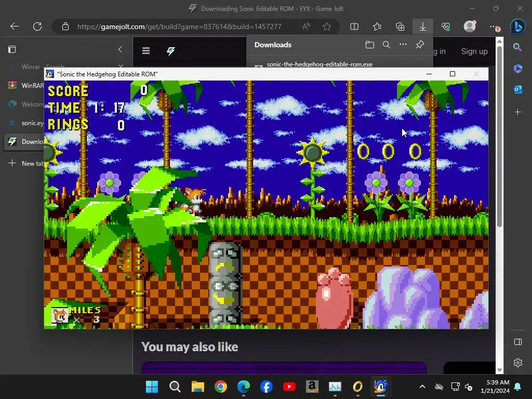Open the clock showing 5:39 AM
This screenshot has width=532, height=399.
coord(495,387)
